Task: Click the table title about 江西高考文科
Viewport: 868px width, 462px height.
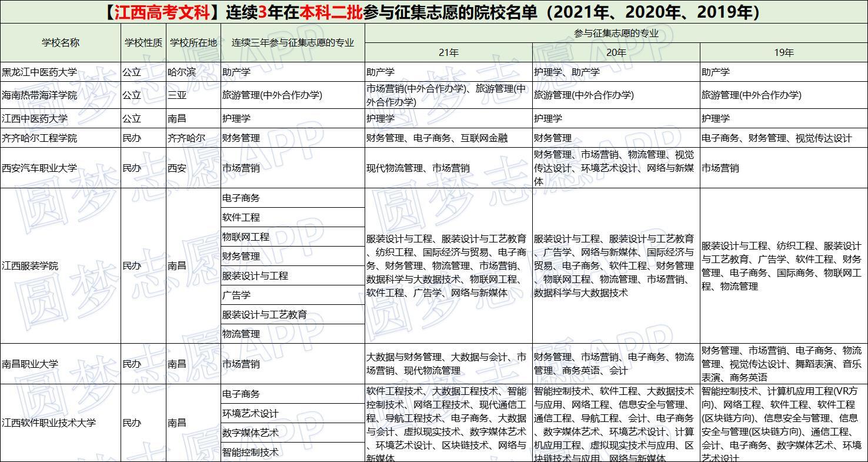Action: [x=434, y=12]
